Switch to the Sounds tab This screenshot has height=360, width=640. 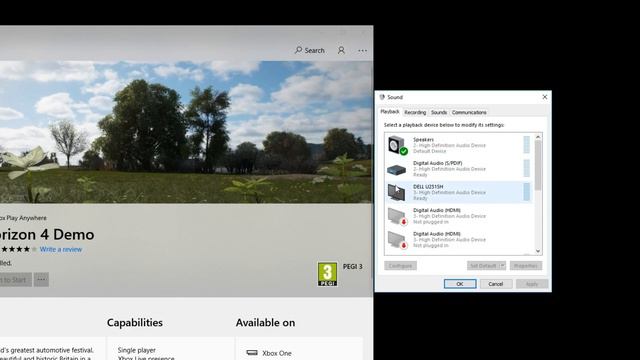coord(439,112)
